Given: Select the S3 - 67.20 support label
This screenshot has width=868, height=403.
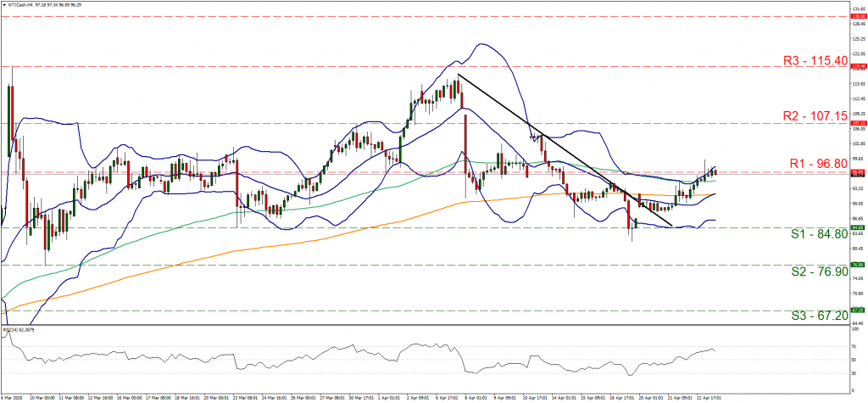Looking at the screenshot, I should coord(816,315).
